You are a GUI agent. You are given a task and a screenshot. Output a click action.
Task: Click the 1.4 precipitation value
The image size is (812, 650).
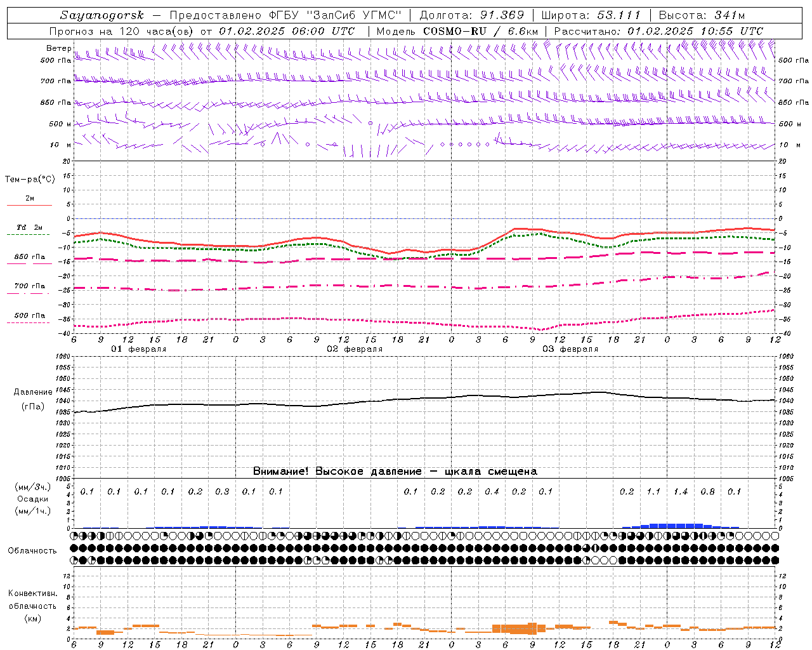tap(681, 492)
